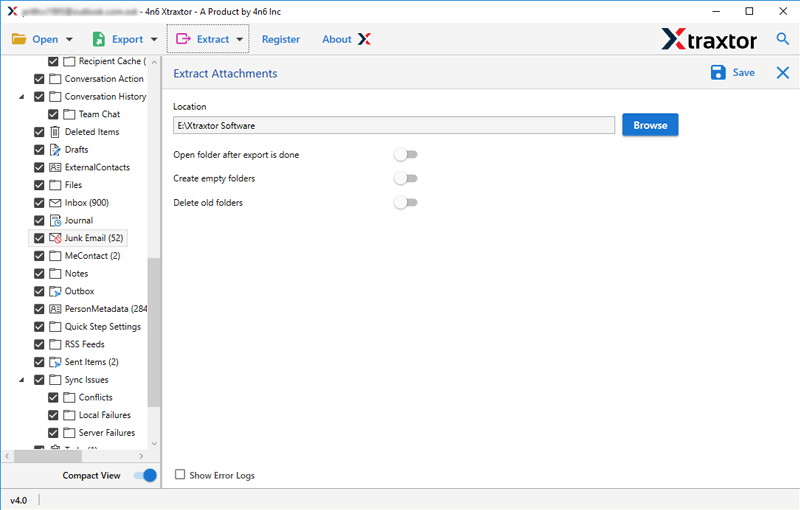Open the About menu item

click(337, 39)
